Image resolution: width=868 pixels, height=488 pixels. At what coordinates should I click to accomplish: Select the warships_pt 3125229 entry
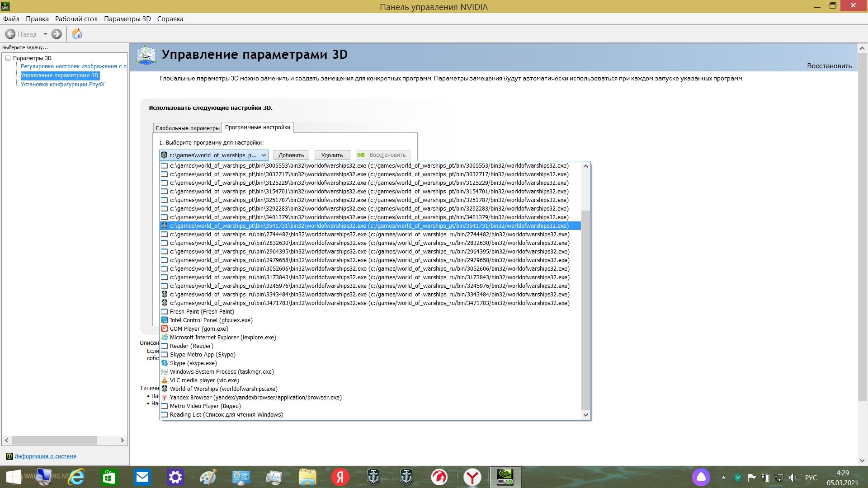tap(371, 183)
